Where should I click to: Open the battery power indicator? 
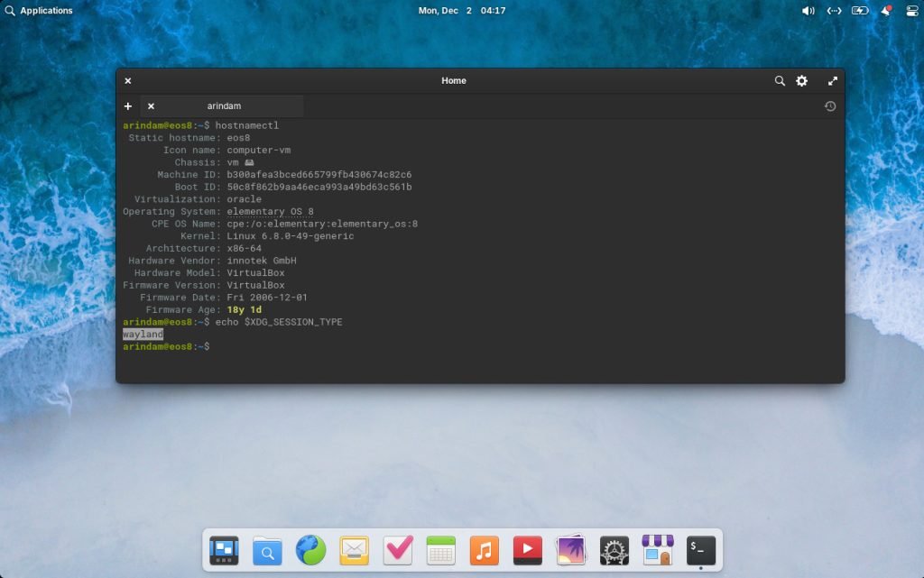(860, 11)
